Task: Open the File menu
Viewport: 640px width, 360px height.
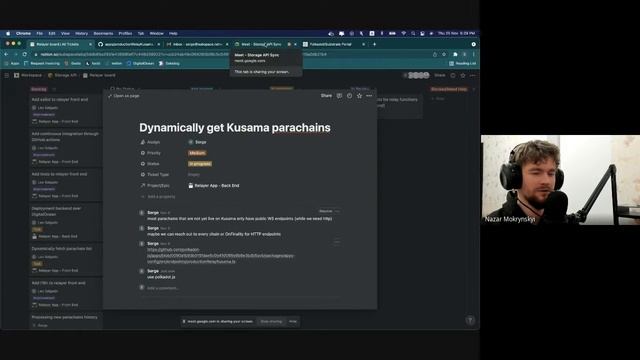Action: click(x=40, y=33)
